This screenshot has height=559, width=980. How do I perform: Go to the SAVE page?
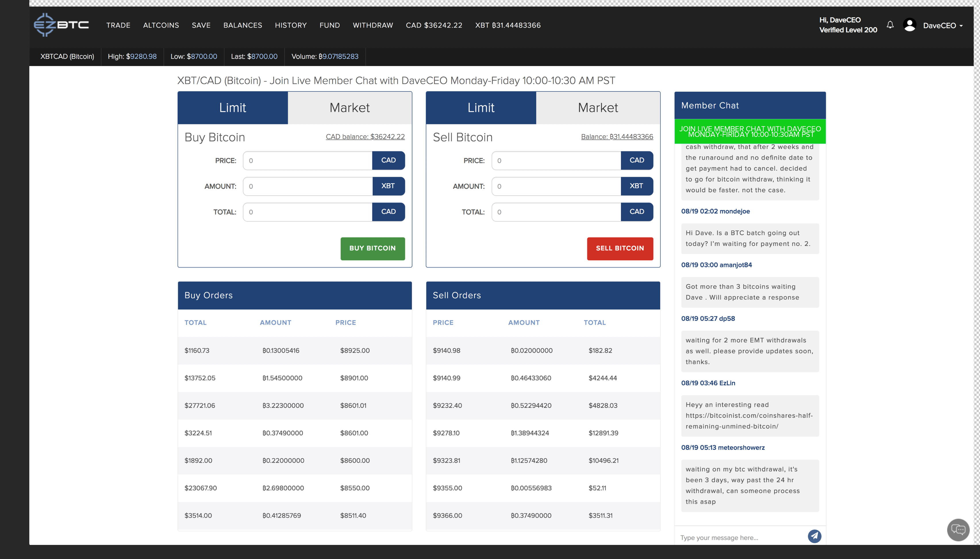pyautogui.click(x=201, y=25)
